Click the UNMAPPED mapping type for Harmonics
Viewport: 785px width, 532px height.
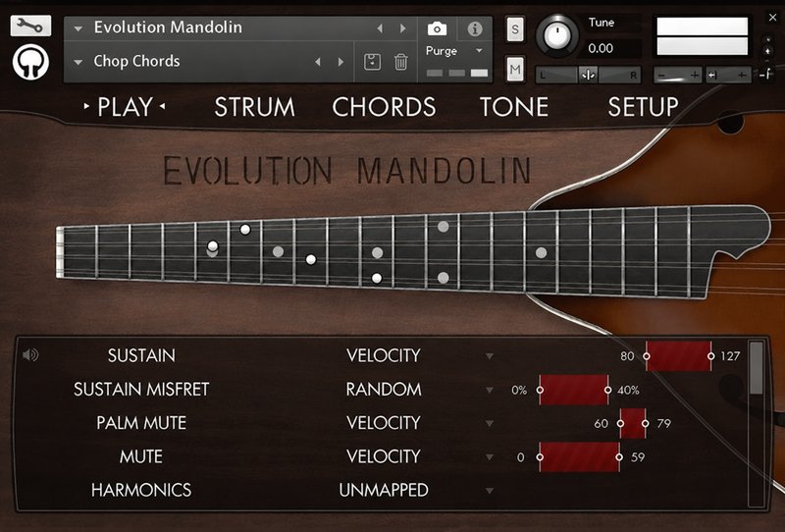tap(384, 490)
